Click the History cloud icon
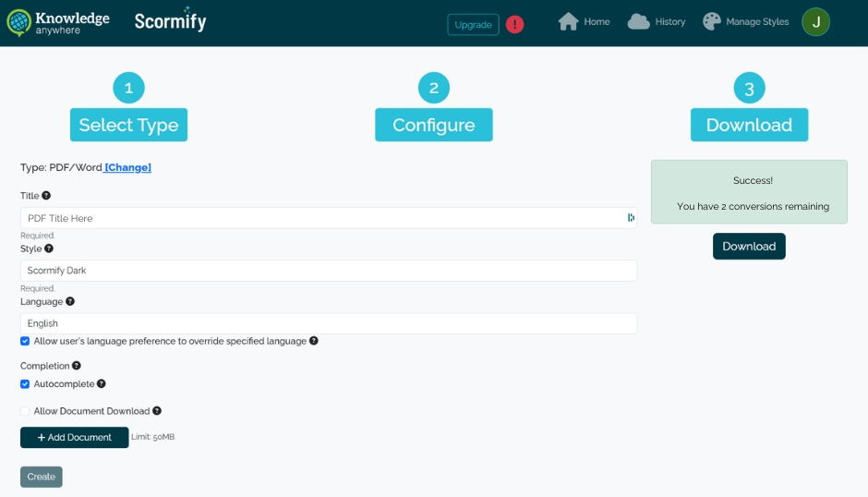Viewport: 868px width, 497px height. (x=638, y=21)
